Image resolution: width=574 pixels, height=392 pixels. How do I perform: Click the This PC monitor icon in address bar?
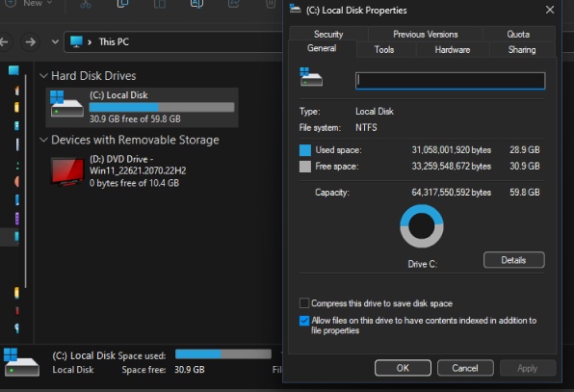coord(76,41)
